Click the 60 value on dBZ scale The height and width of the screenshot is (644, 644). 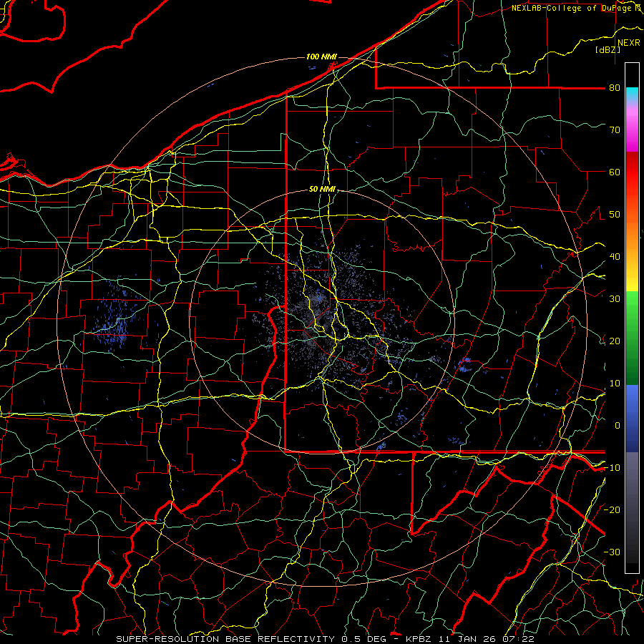pos(615,172)
